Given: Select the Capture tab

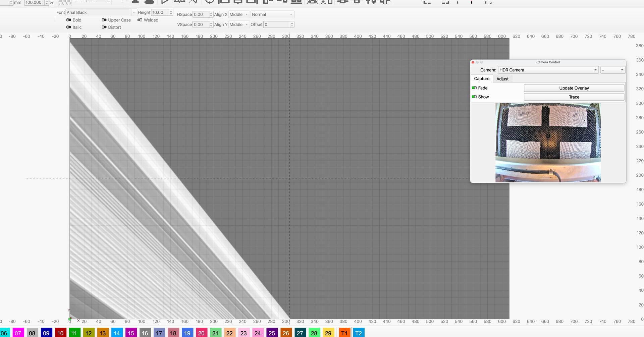Looking at the screenshot, I should (482, 79).
